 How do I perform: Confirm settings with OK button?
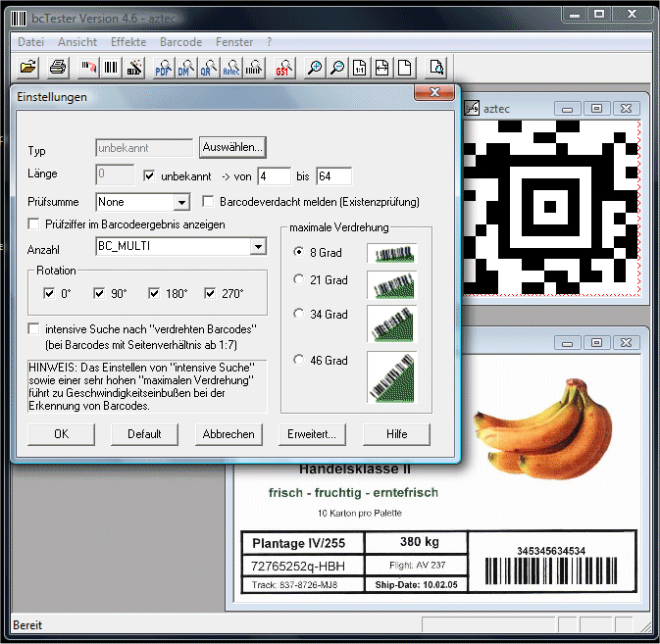62,434
